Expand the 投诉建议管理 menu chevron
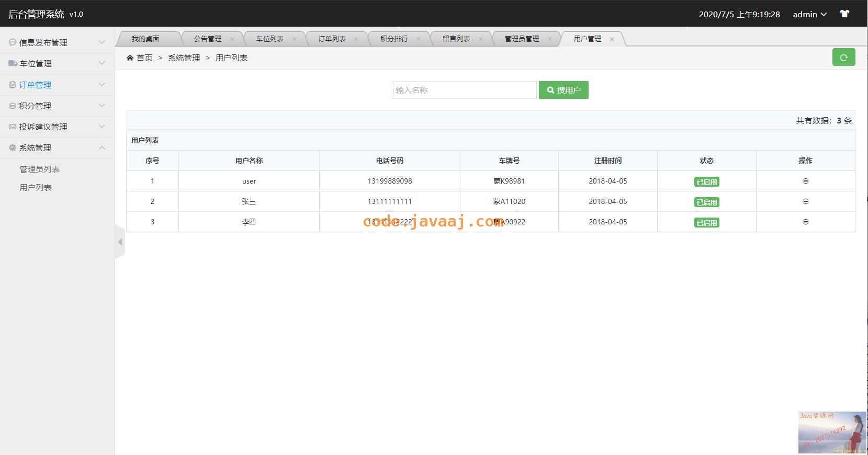 [x=102, y=126]
